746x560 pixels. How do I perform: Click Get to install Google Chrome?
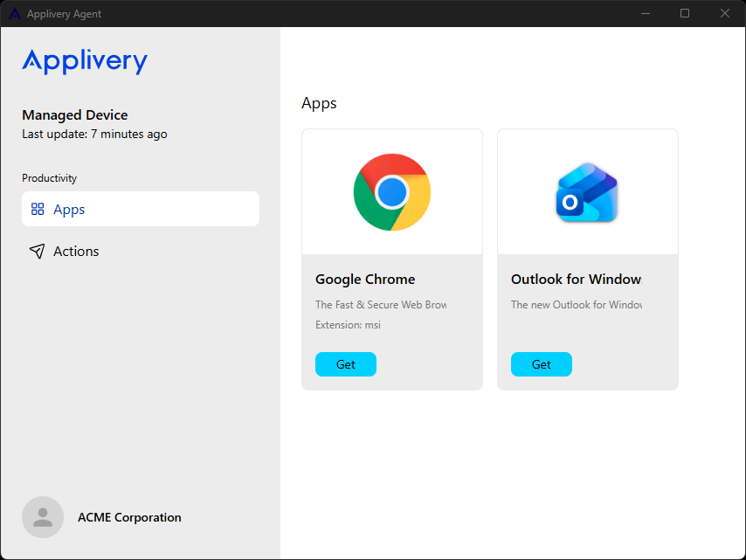click(x=346, y=364)
